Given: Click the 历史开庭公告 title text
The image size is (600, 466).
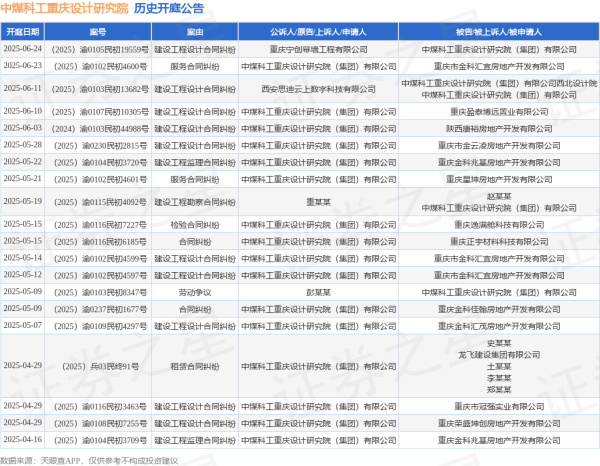Looking at the screenshot, I should [x=169, y=8].
